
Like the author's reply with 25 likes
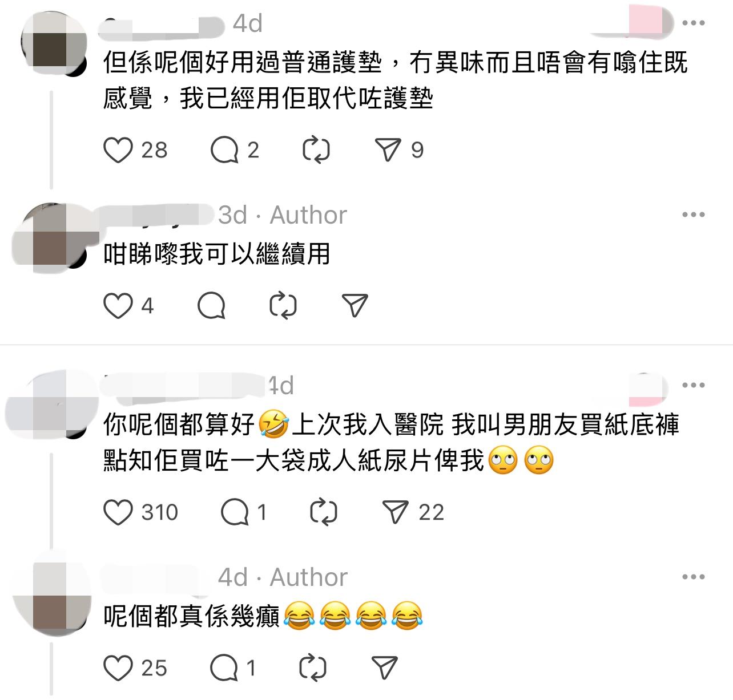point(118,668)
